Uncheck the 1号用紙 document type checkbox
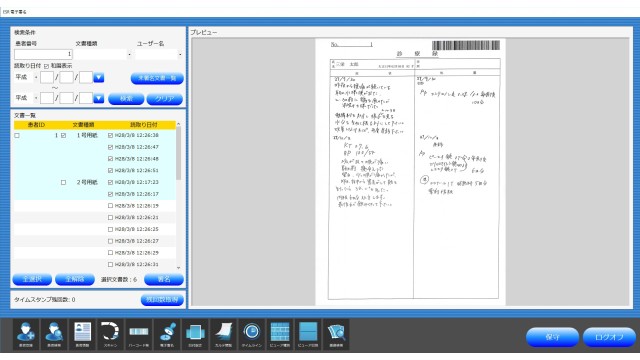The image size is (640, 360). click(63, 136)
